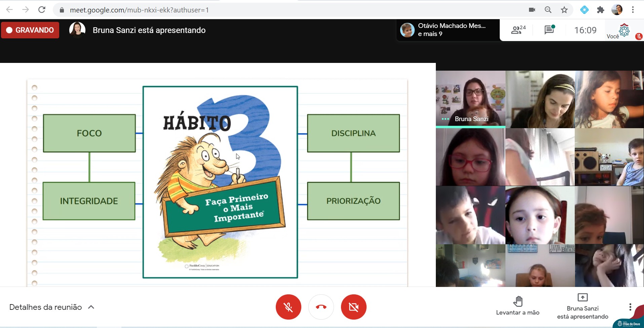This screenshot has height=328, width=644.
Task: Click the camera permission icon in address bar
Action: (x=532, y=10)
